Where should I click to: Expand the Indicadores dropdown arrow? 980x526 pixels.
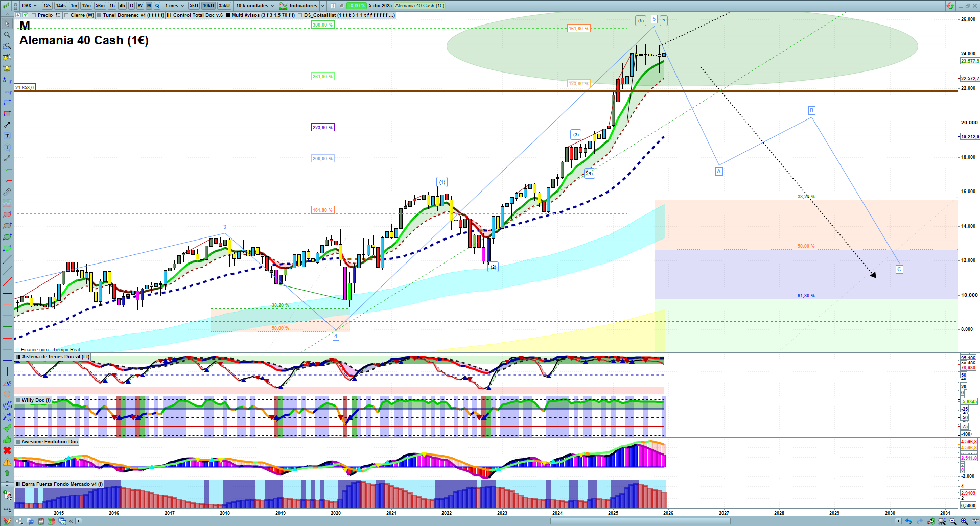click(323, 6)
